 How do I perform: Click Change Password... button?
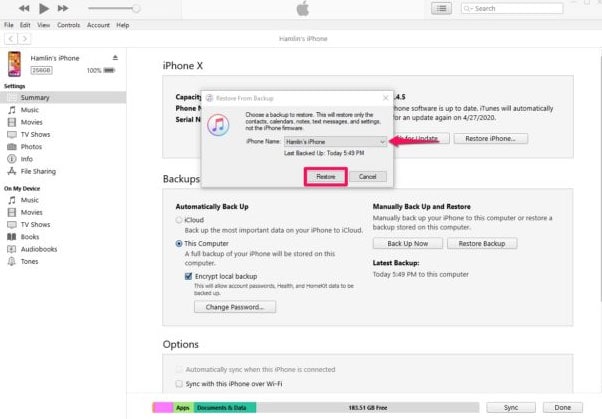(x=235, y=307)
